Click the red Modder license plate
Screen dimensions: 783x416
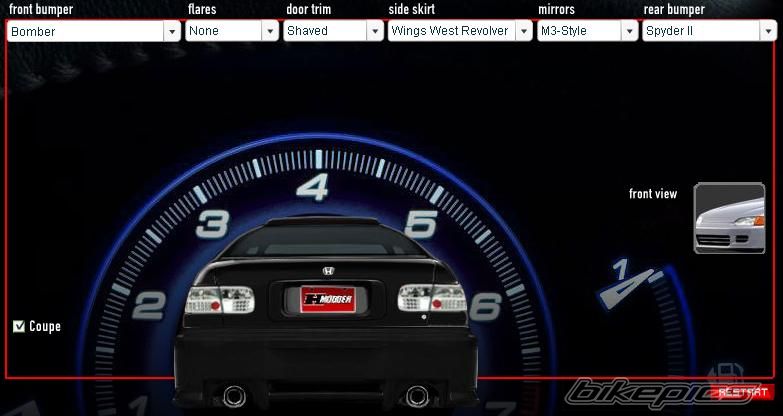328,299
